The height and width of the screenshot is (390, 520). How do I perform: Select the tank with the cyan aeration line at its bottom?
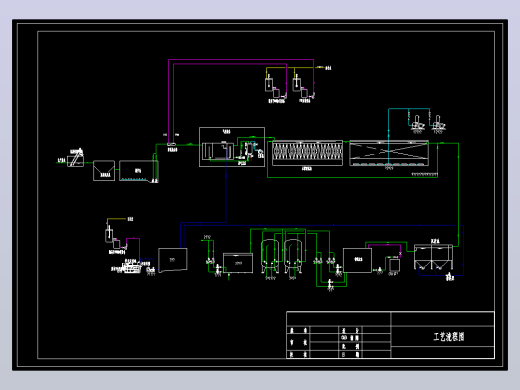(x=139, y=171)
